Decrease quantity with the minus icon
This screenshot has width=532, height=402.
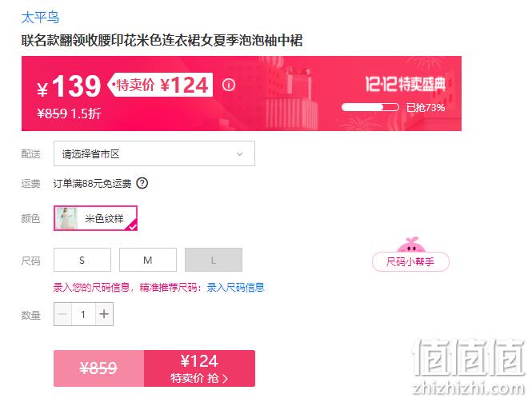(62, 314)
